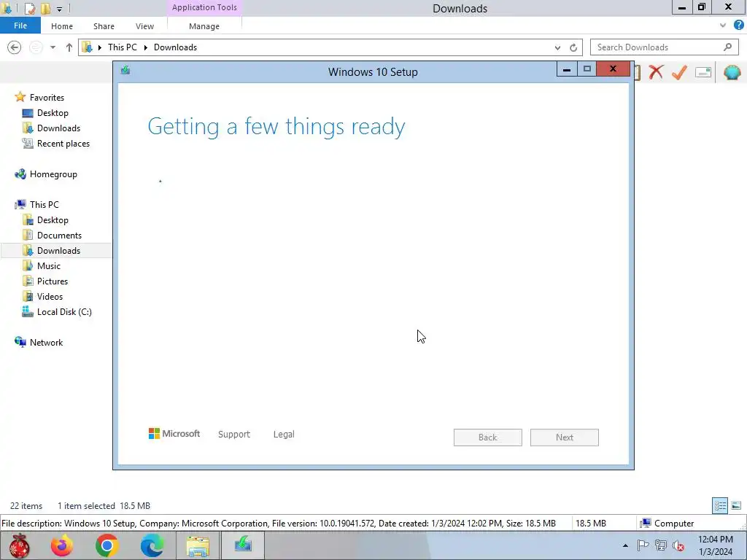Image resolution: width=747 pixels, height=560 pixels.
Task: Click the Windows 10 Setup title bar icon
Action: [x=125, y=71]
